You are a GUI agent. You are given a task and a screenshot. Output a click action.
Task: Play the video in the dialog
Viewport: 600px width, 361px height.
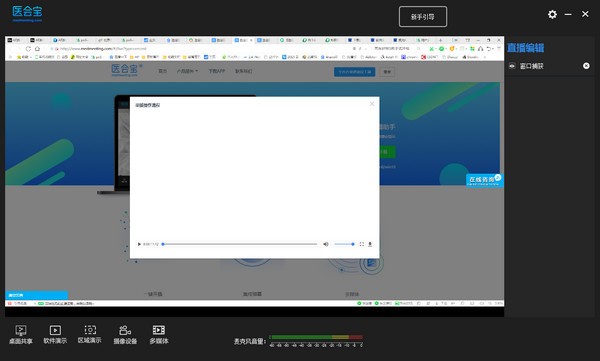[139, 244]
